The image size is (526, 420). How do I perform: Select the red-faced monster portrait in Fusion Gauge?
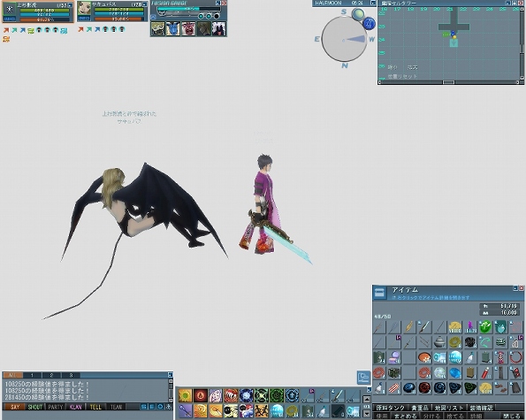point(188,28)
